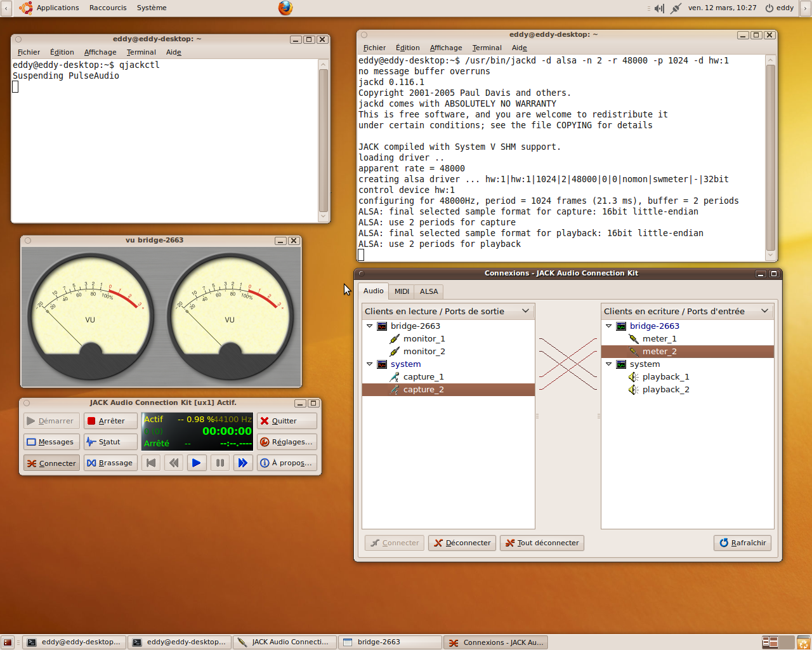Click the transport Play button
Screen dimensions: 812x650
[x=197, y=463]
